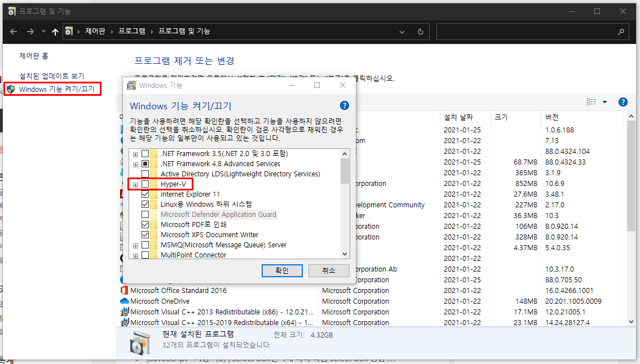This screenshot has height=364, width=640.
Task: Change the list view layout icon
Action: click(592, 102)
